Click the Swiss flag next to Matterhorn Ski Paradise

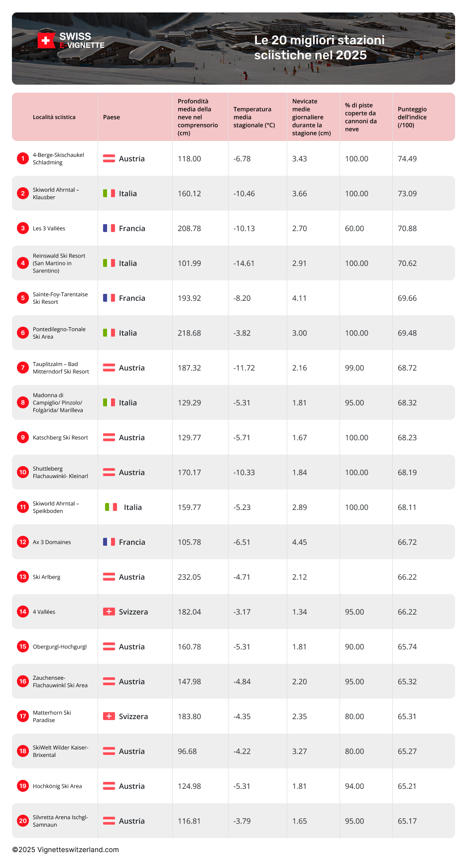point(109,716)
